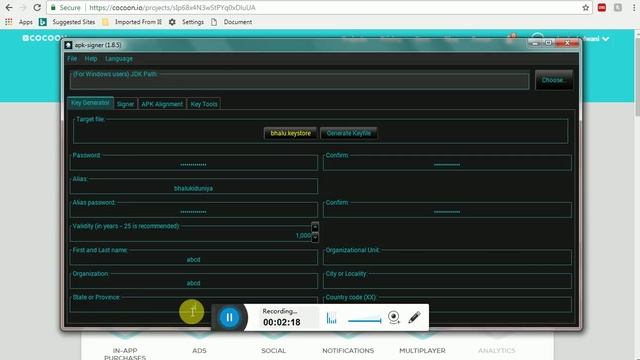This screenshot has width=640, height=360.
Task: Click the Validity years value field
Action: (x=191, y=236)
